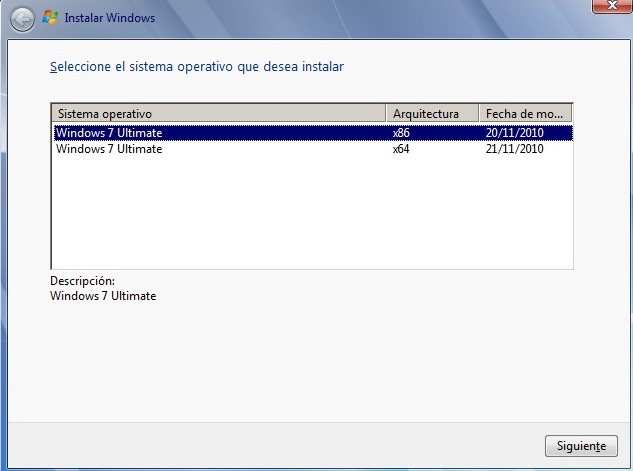
Task: Click the 21/11/2010 date cell
Action: (514, 149)
